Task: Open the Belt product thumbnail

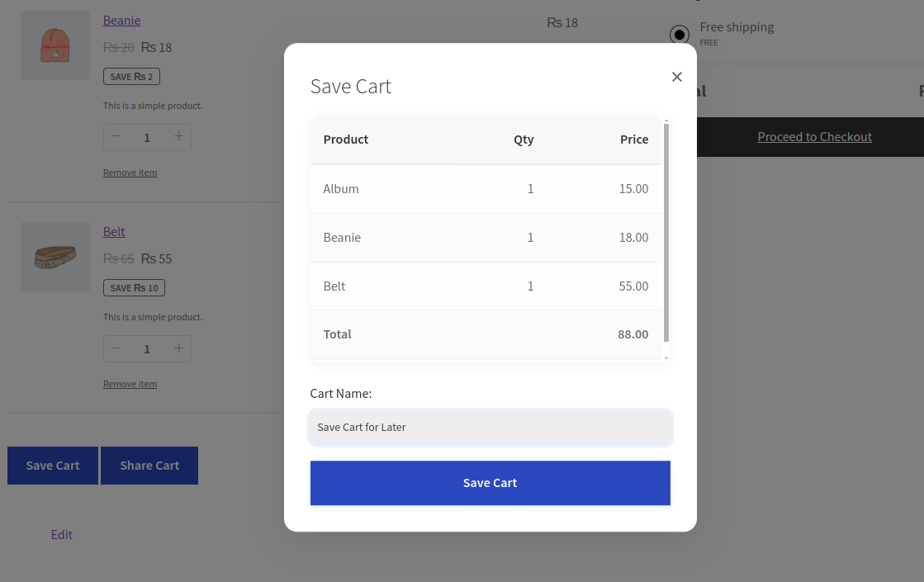Action: [54, 257]
